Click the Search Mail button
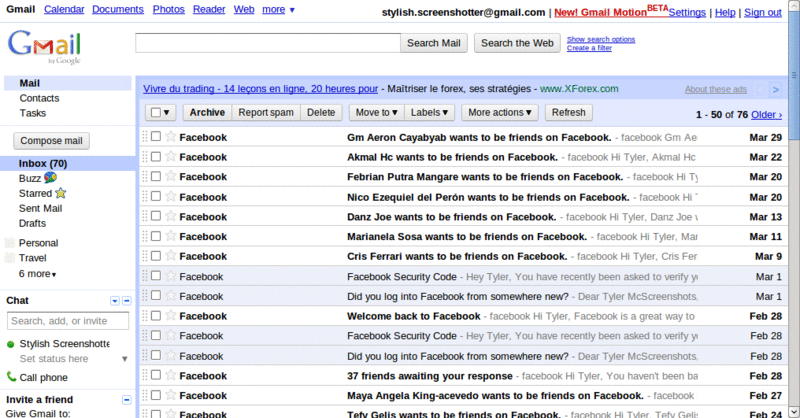 [x=434, y=43]
